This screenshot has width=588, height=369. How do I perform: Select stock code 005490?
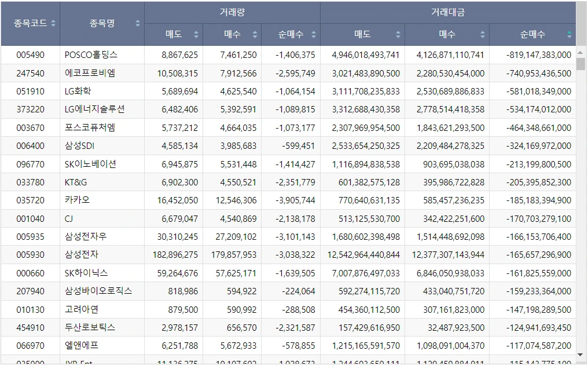point(30,55)
